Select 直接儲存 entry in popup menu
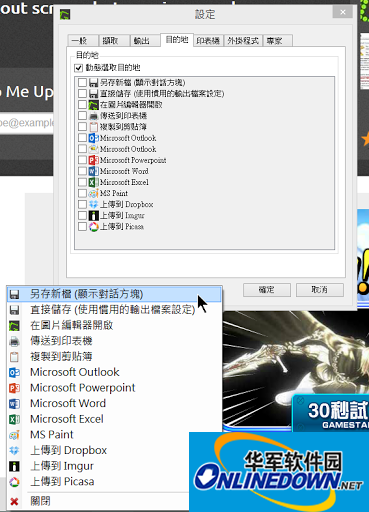 point(114,310)
